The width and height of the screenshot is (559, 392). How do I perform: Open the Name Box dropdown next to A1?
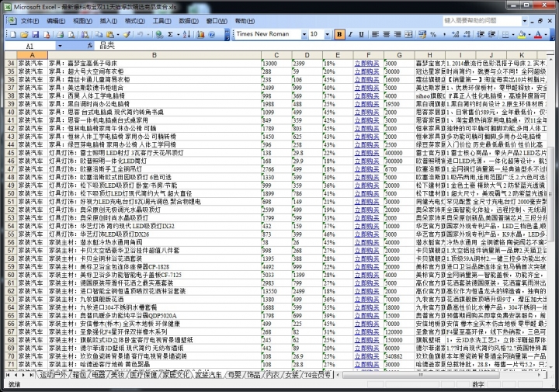coord(60,46)
